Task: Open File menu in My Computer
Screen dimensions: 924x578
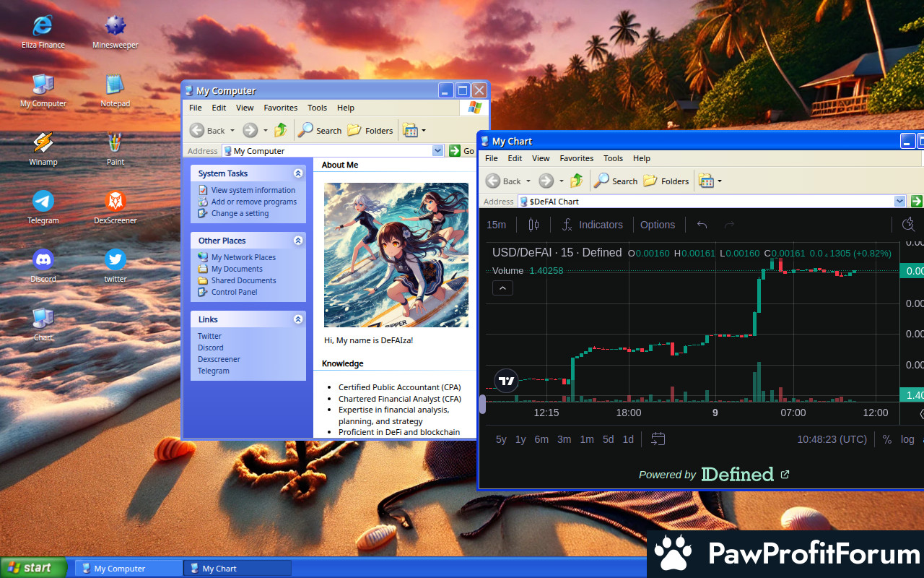Action: (196, 108)
